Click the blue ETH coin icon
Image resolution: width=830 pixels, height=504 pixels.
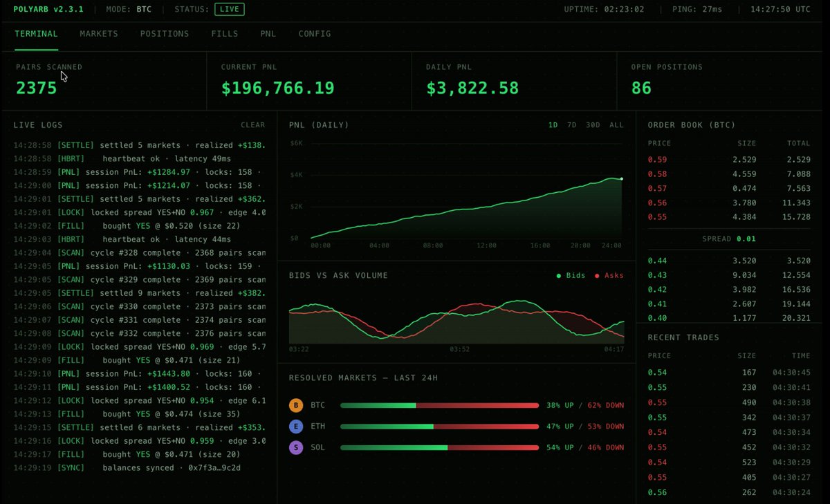[x=296, y=427]
